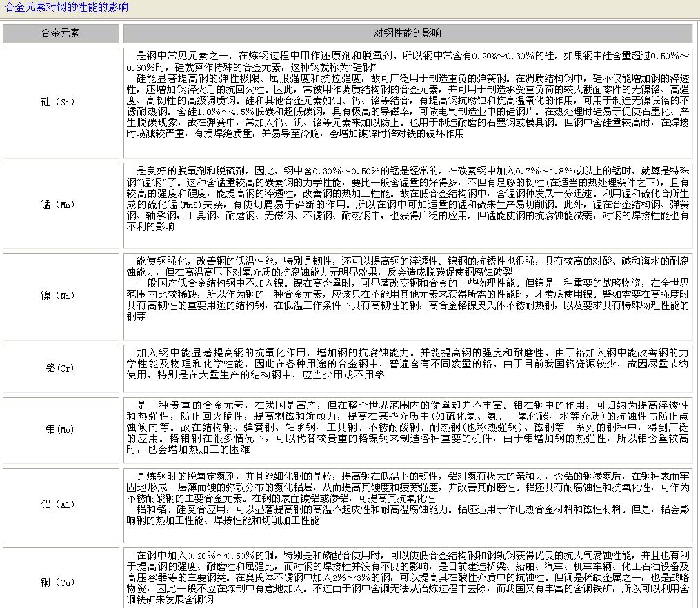Click the molybdenum description starting 是一种贵重的合金元素
The height and width of the screenshot is (608, 700).
pos(408,430)
